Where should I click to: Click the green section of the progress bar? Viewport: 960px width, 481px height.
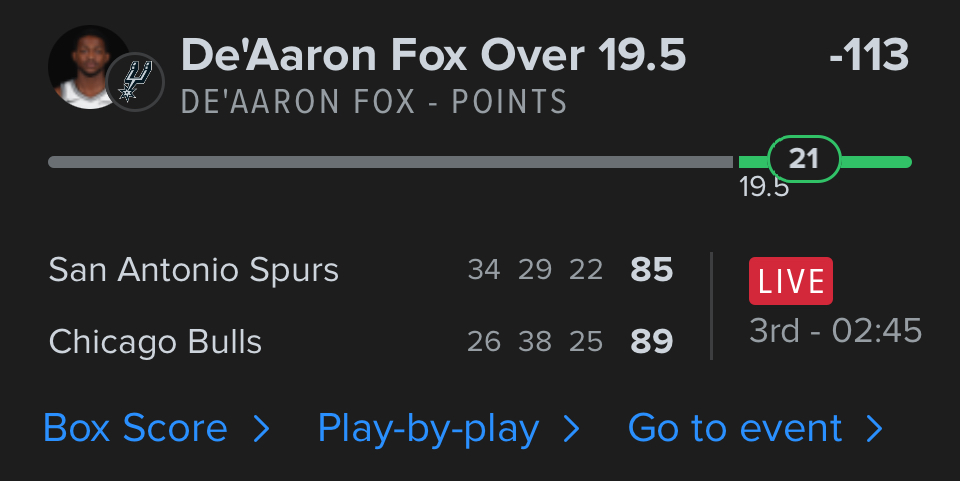(878, 161)
